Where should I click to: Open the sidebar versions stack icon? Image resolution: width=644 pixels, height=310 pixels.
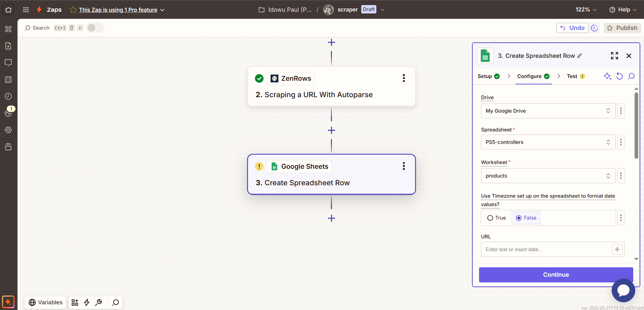pos(8,147)
